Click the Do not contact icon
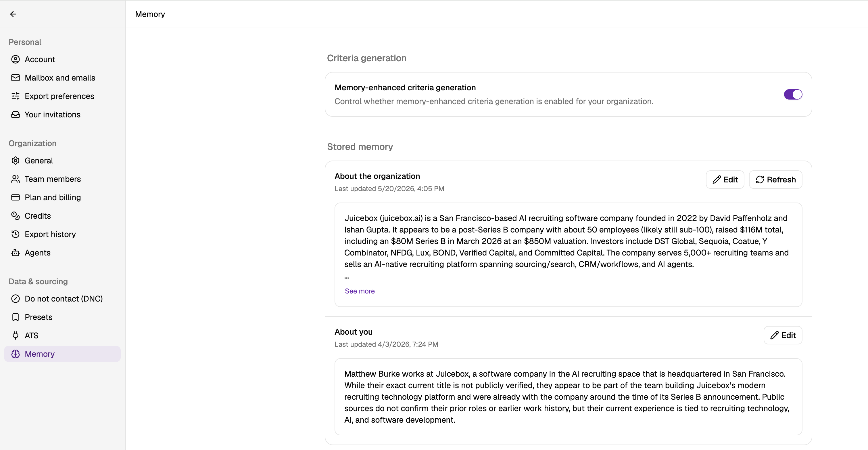The width and height of the screenshot is (868, 450). point(16,299)
